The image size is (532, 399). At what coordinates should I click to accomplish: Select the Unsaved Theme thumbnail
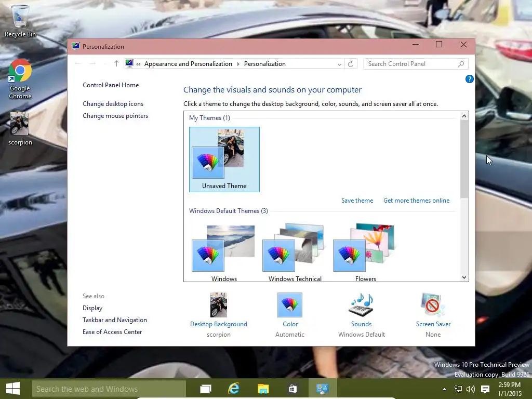(x=224, y=159)
